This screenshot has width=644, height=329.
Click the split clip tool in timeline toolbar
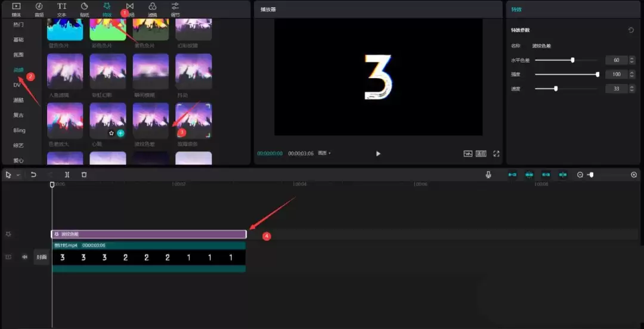pos(67,175)
